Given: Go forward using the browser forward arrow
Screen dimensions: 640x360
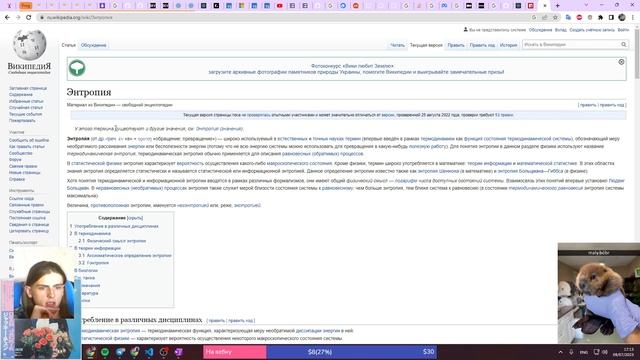Looking at the screenshot, I should [x=18, y=18].
